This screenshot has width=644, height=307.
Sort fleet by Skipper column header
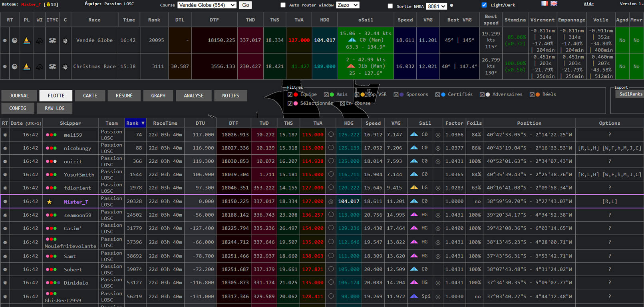click(x=70, y=123)
